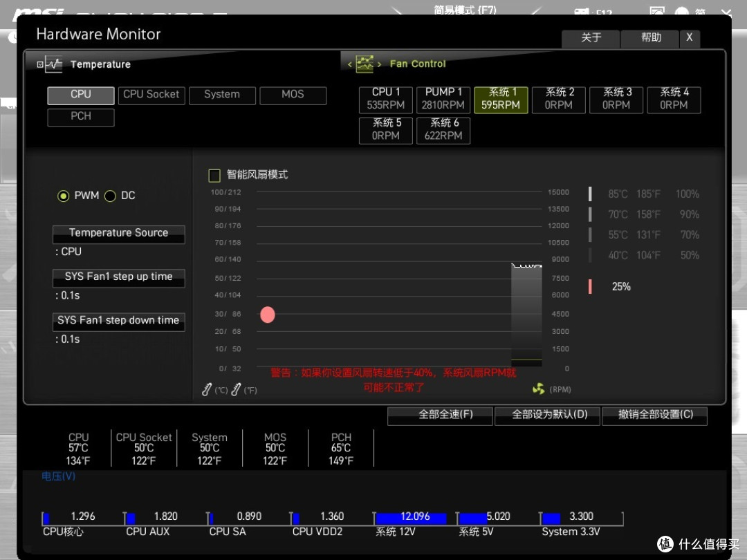This screenshot has height=560, width=747.
Task: Click the Fahrenheit thermometer icon
Action: 235,389
